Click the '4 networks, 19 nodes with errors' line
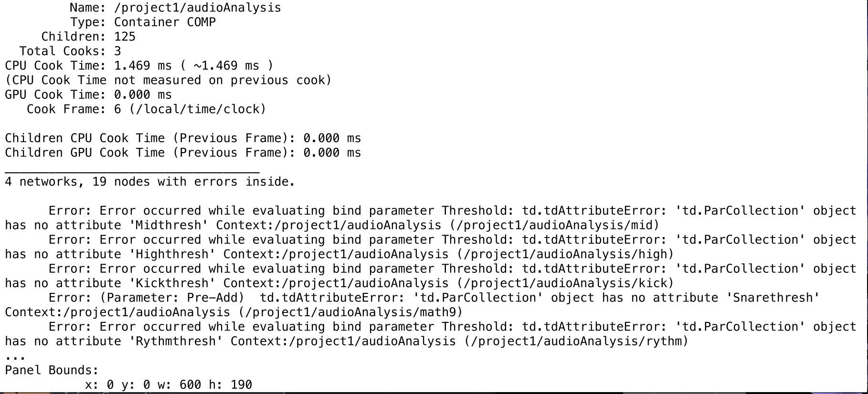Viewport: 868px width, 394px height. [150, 182]
